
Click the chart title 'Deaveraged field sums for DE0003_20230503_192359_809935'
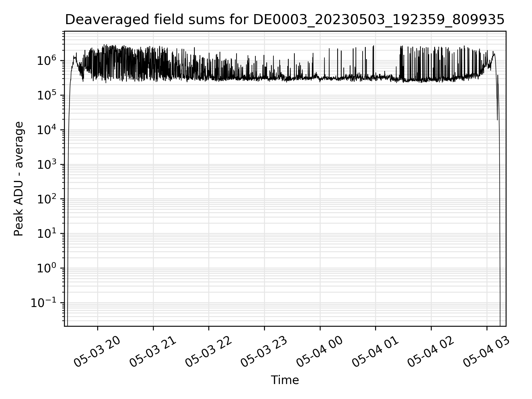click(x=285, y=20)
